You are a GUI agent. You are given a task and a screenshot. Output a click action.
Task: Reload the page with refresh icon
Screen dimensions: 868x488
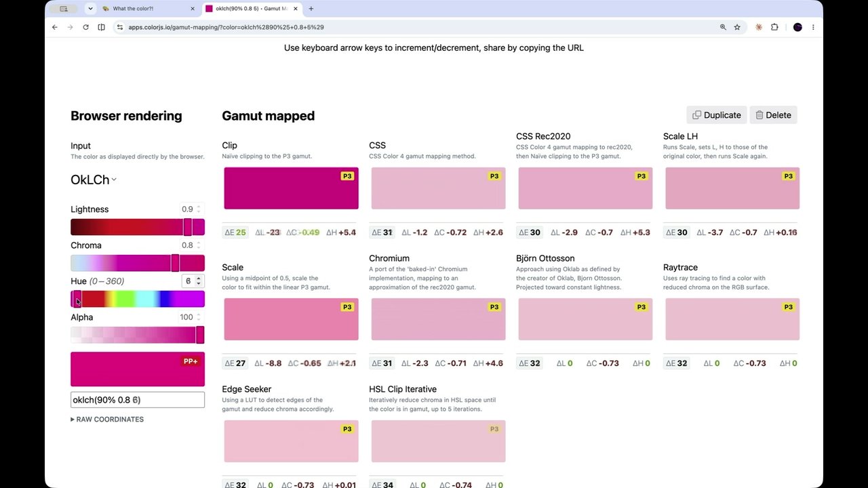pyautogui.click(x=85, y=27)
